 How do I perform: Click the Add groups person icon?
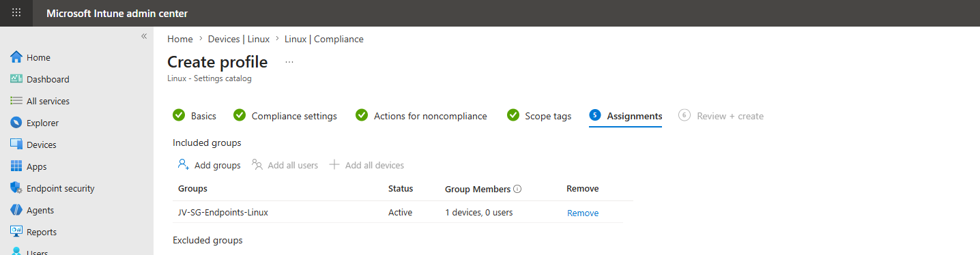pyautogui.click(x=183, y=164)
